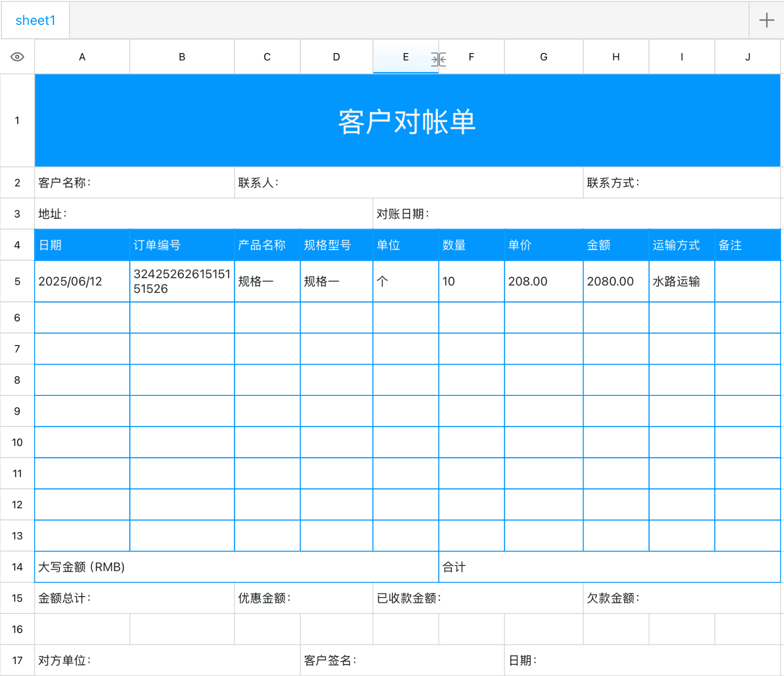Switch to the sheet1 tab
Screen dimensions: 784x676
[36, 20]
